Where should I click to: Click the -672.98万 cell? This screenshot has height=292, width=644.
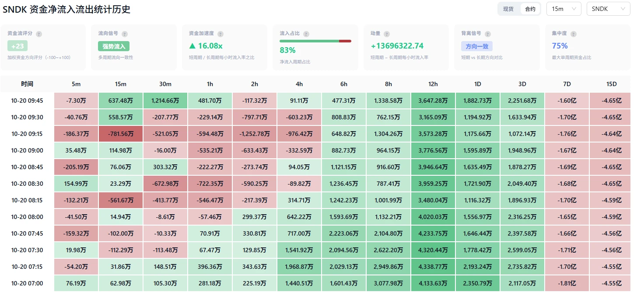pyautogui.click(x=165, y=184)
